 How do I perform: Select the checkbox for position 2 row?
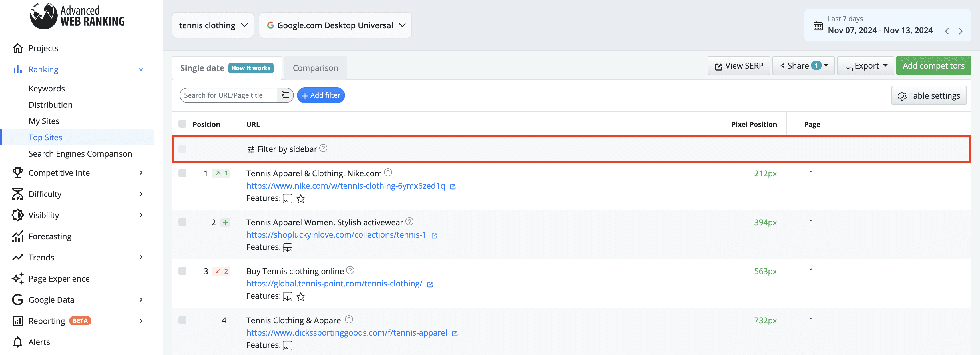(x=183, y=222)
